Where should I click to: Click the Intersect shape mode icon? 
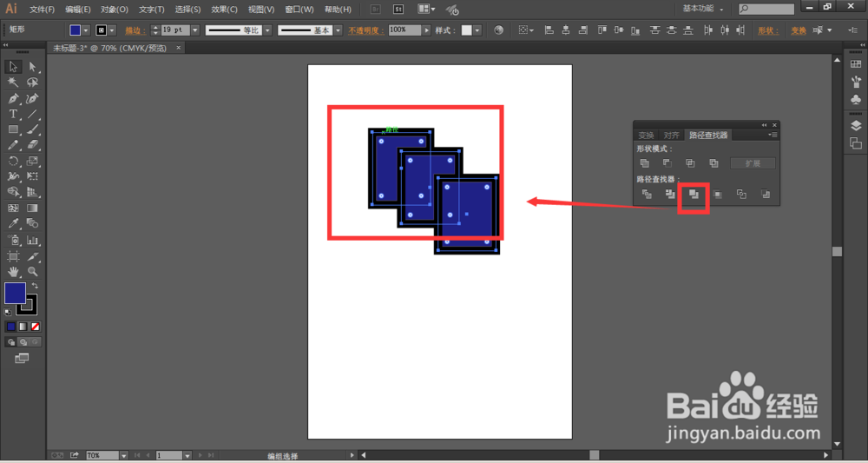pyautogui.click(x=690, y=163)
